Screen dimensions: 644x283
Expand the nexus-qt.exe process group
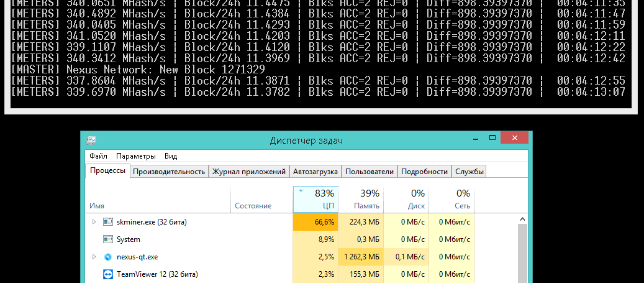pos(94,257)
